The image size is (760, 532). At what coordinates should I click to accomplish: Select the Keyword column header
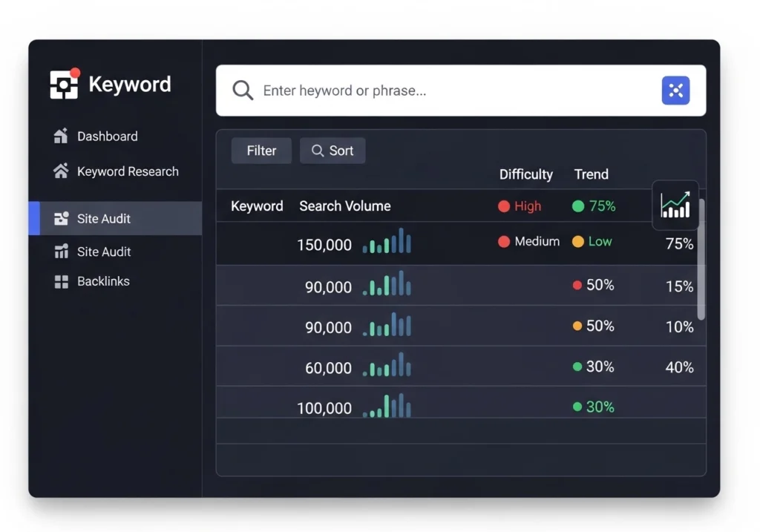tap(257, 206)
